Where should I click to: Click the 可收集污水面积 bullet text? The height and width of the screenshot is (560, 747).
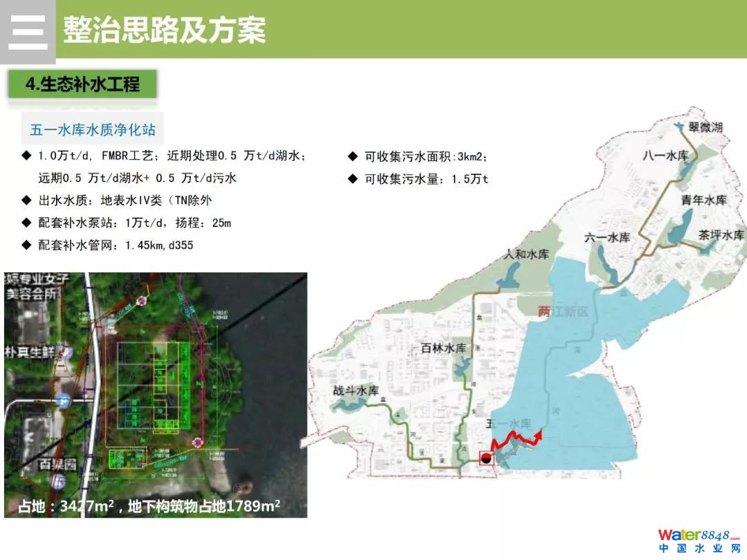point(430,157)
